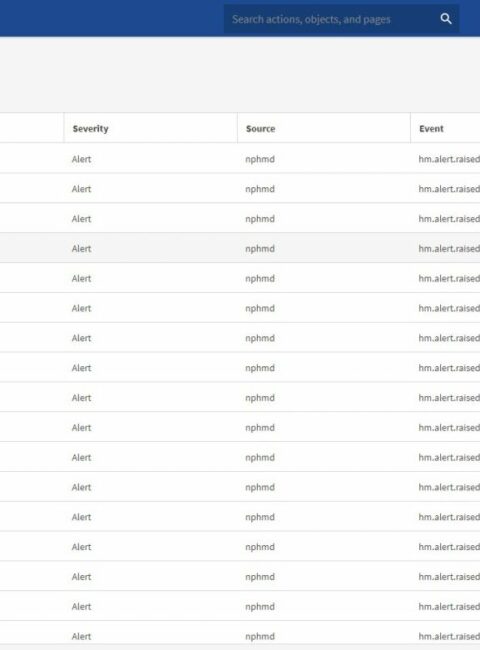Screen dimensions: 480x650
Task: Sort the table by the Severity column header
Action: tap(90, 129)
